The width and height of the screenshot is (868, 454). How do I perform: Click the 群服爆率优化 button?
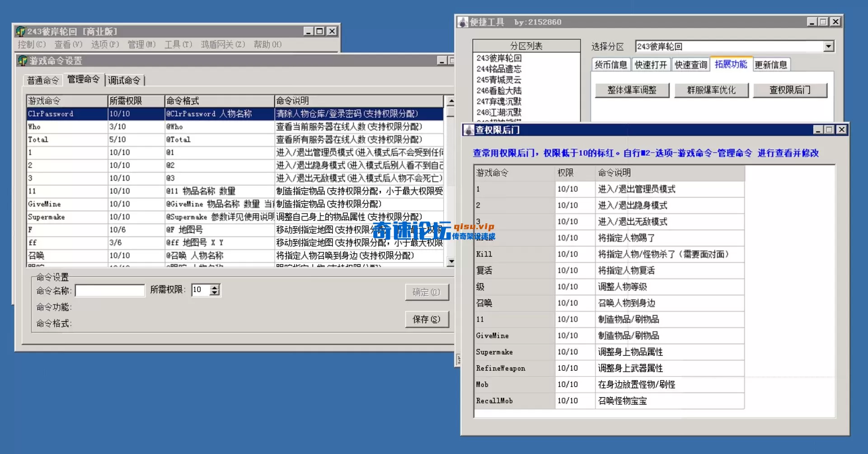[x=711, y=90]
